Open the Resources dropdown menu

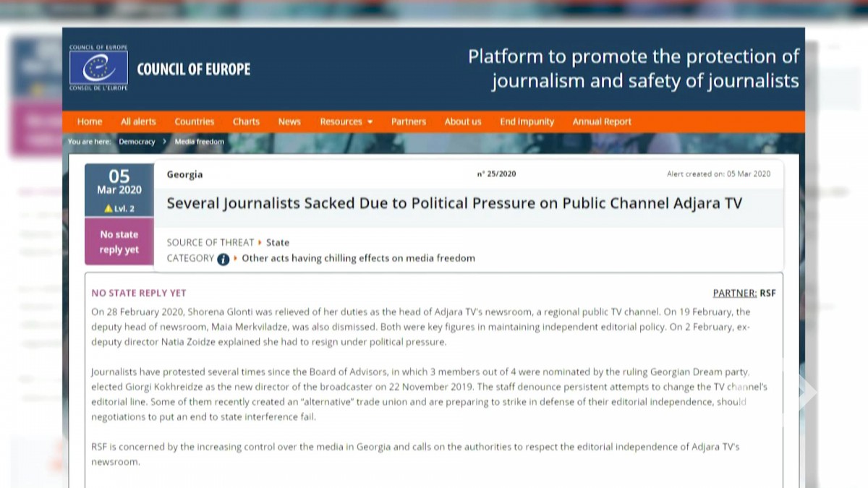click(x=346, y=121)
